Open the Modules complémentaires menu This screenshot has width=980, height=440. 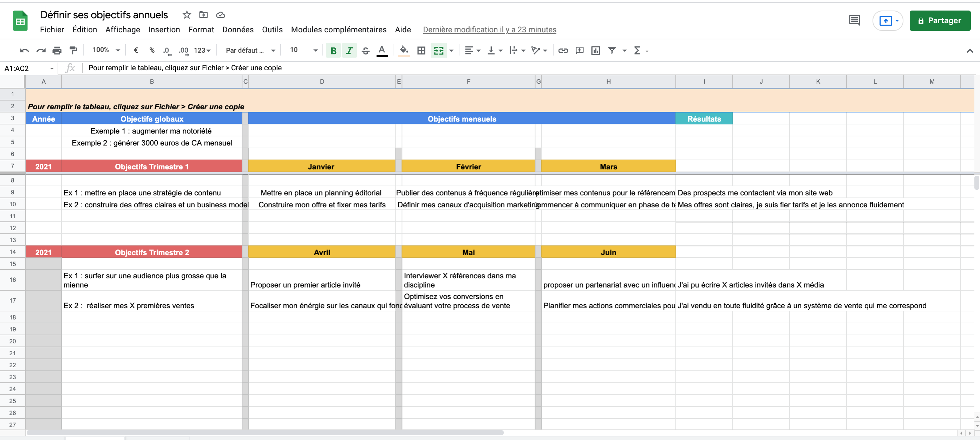(x=339, y=30)
